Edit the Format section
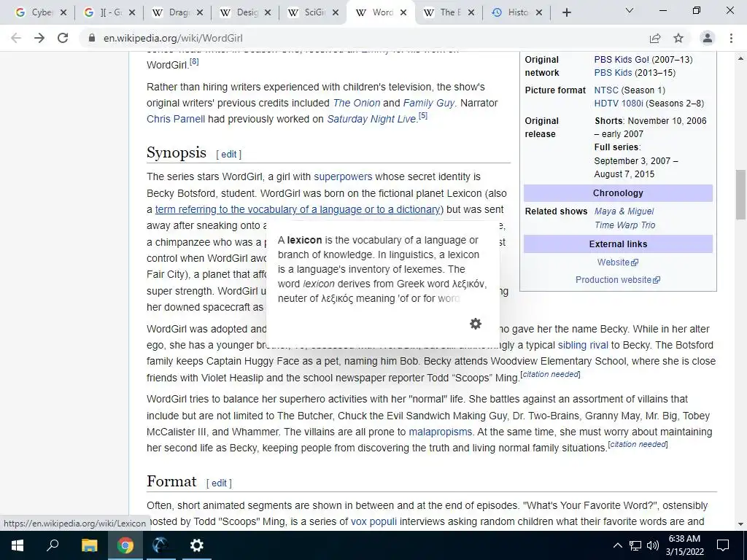 (x=219, y=483)
